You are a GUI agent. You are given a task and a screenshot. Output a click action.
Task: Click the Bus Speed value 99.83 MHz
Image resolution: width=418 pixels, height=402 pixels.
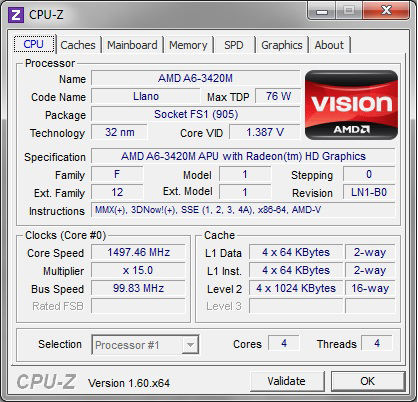[138, 288]
